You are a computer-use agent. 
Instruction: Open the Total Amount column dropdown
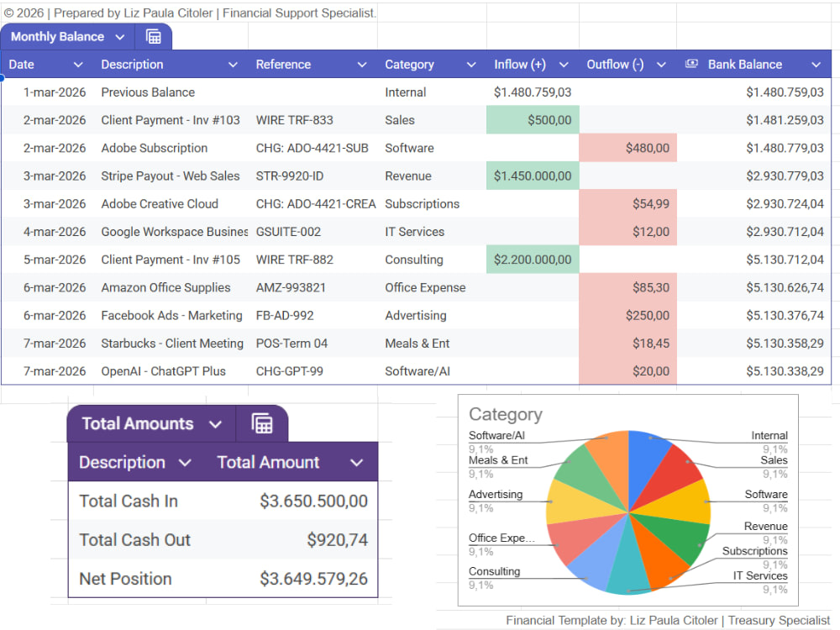(x=357, y=463)
